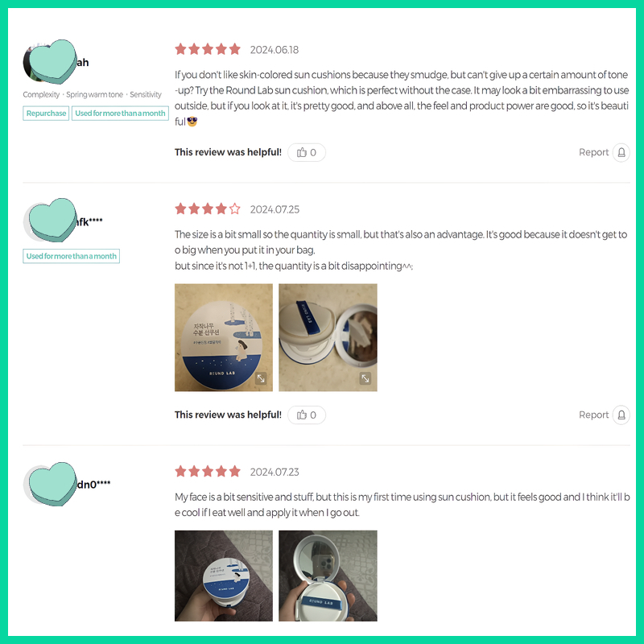Image resolution: width=644 pixels, height=644 pixels.
Task: Click username dn0**** text
Action: pos(93,485)
